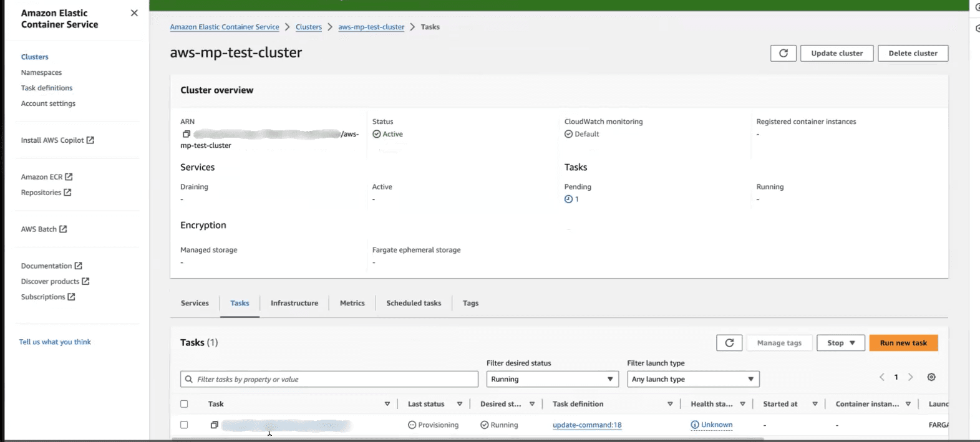Screen dimensions: 980x442
Task: Check the box for the provisioning task
Action: (184, 425)
